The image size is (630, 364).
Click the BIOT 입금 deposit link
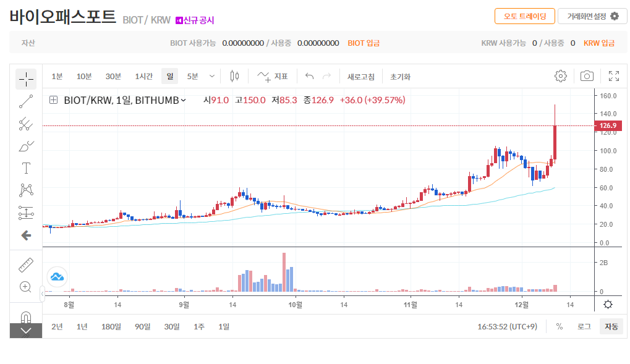364,43
